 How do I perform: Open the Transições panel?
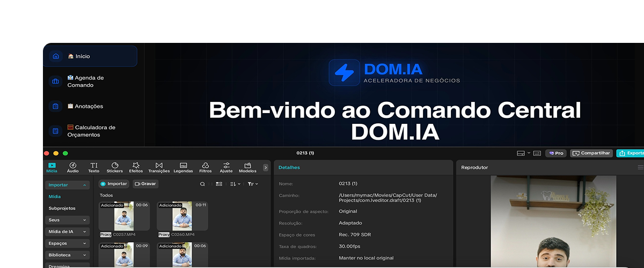tap(159, 167)
